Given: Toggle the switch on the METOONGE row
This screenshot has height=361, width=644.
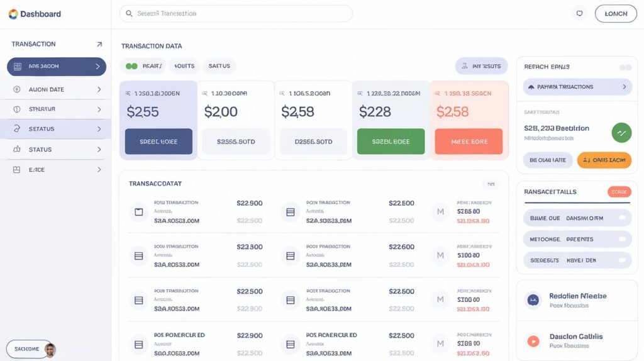Looking at the screenshot, I should 623,240.
